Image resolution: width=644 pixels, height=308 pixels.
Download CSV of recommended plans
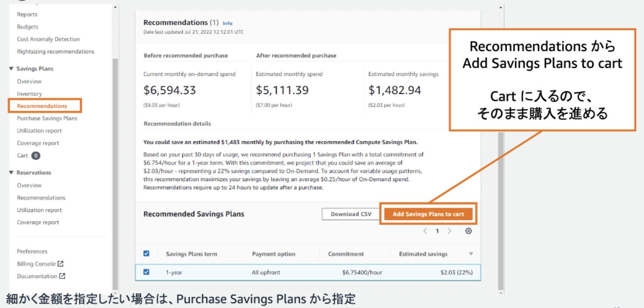pos(351,214)
